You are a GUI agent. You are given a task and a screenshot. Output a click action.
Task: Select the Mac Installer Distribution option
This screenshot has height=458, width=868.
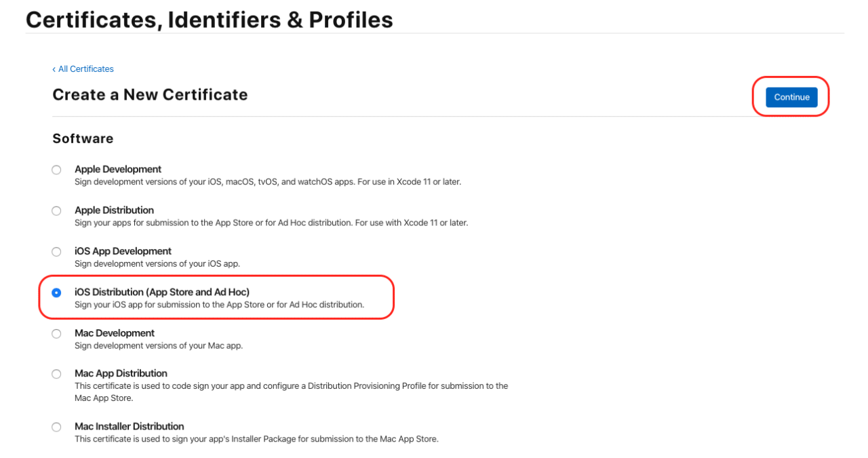pyautogui.click(x=56, y=427)
